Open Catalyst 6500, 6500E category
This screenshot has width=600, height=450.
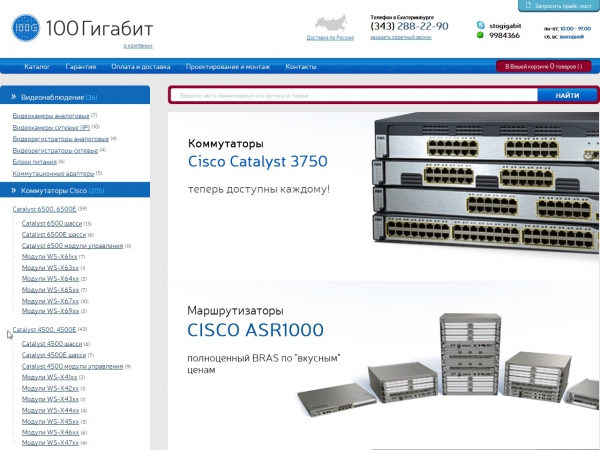point(44,209)
